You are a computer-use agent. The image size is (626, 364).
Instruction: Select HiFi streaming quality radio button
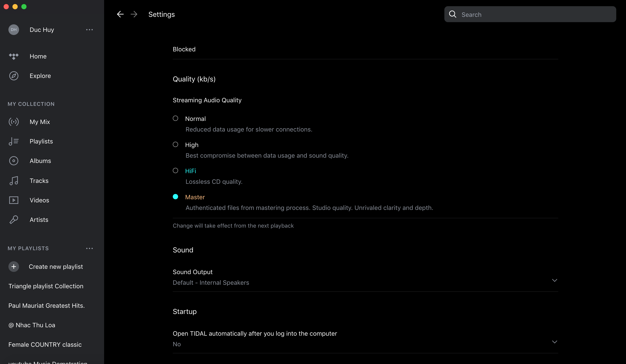point(175,170)
